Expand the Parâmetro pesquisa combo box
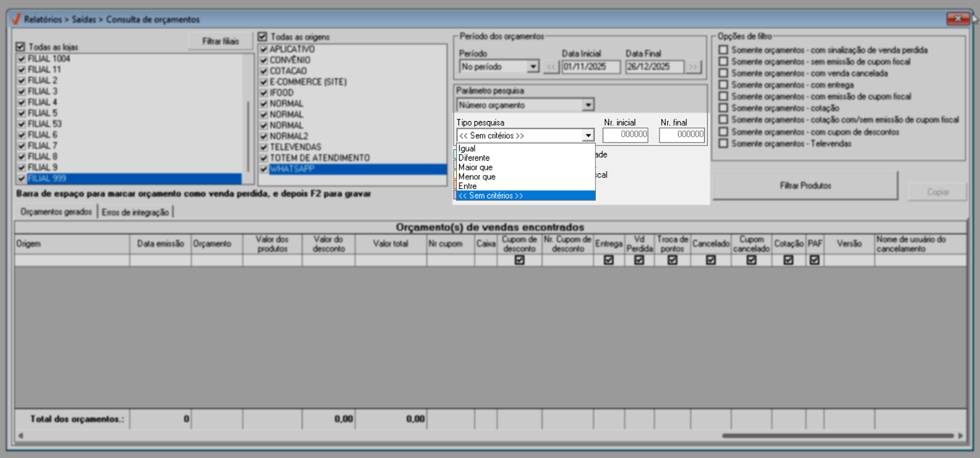 pyautogui.click(x=588, y=105)
